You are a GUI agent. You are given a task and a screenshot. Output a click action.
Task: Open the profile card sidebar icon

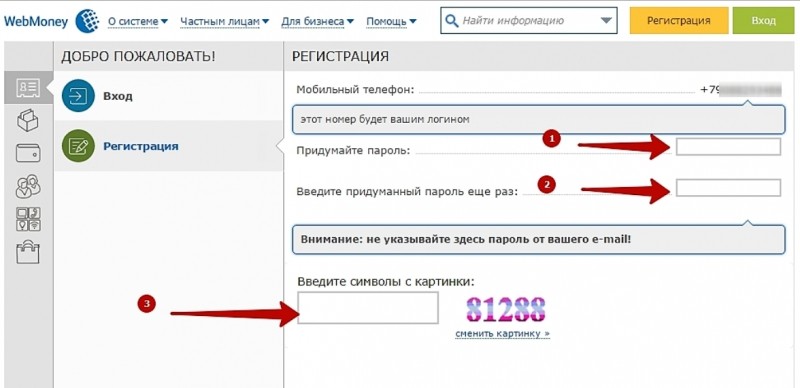pyautogui.click(x=28, y=88)
